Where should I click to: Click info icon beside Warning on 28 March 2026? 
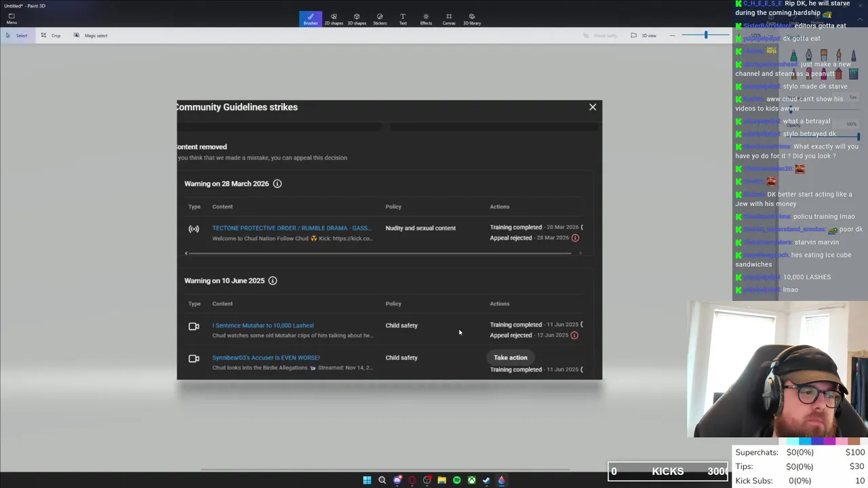tap(277, 184)
